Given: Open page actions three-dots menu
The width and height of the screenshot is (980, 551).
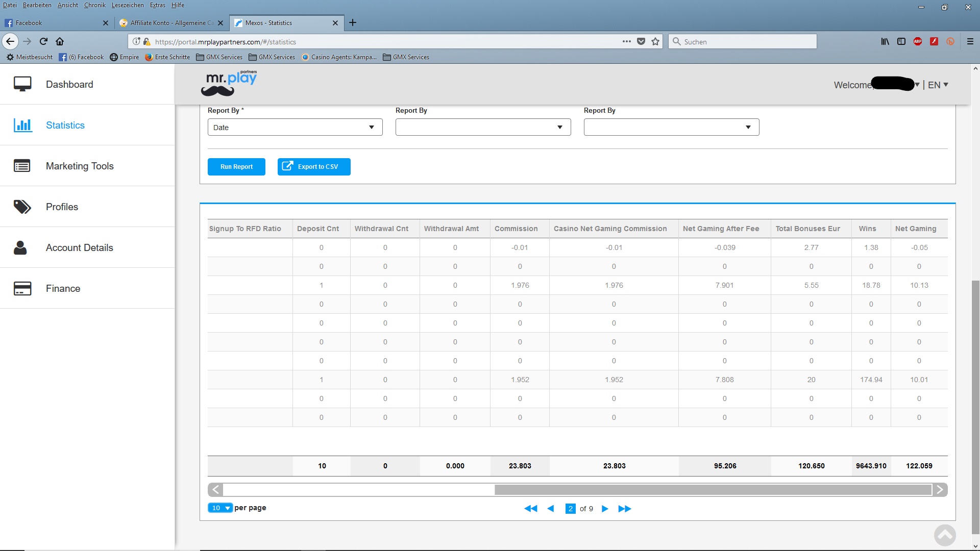Looking at the screenshot, I should (627, 41).
